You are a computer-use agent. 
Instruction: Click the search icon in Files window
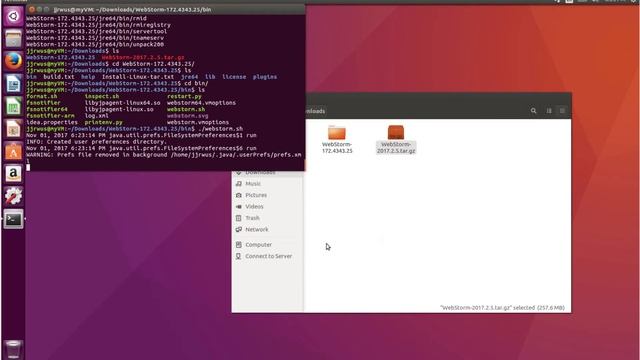533,111
